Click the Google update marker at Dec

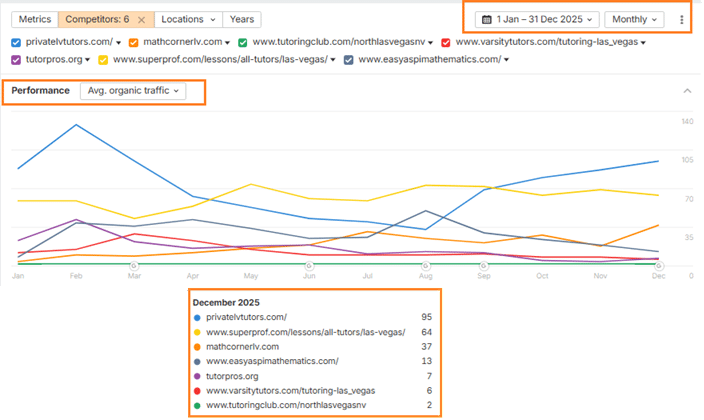pos(659,265)
